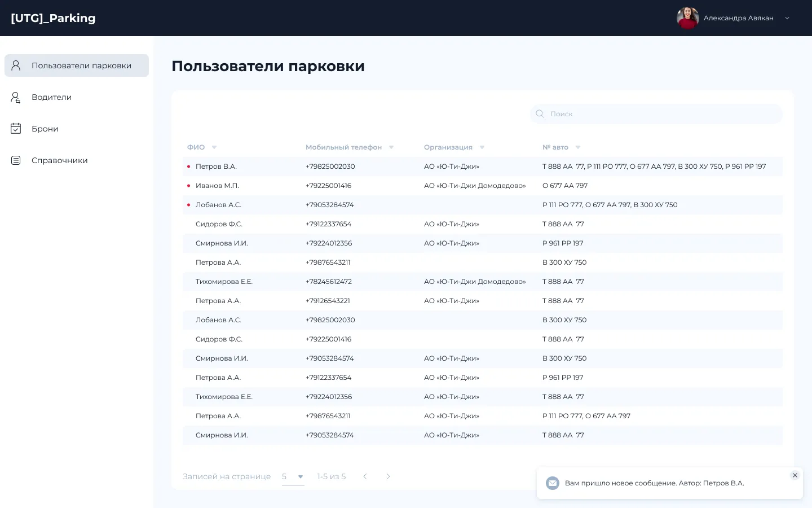Click car numbers Р 111 РО 777, О 677 АА 797, В 300 ХУ 750

click(x=610, y=205)
